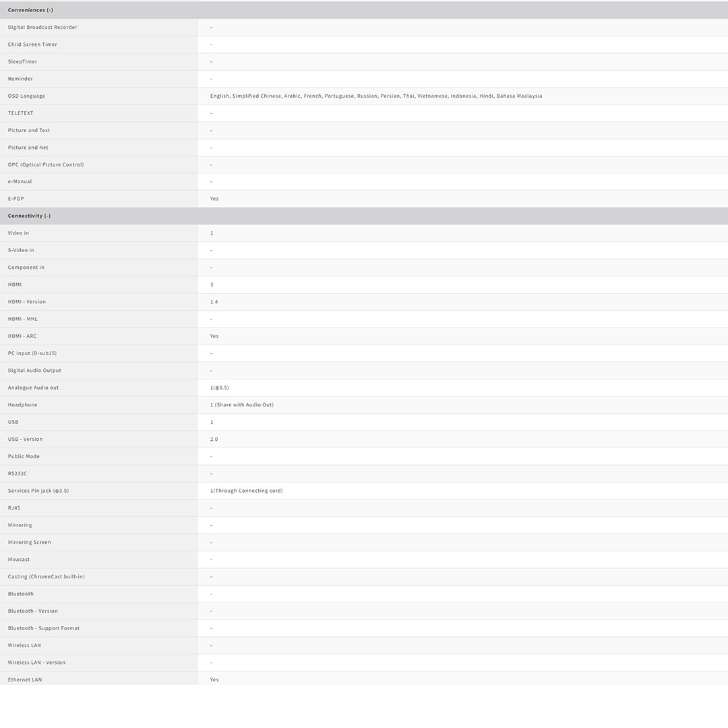Select the 'Through Connecting cord' value text

246,491
